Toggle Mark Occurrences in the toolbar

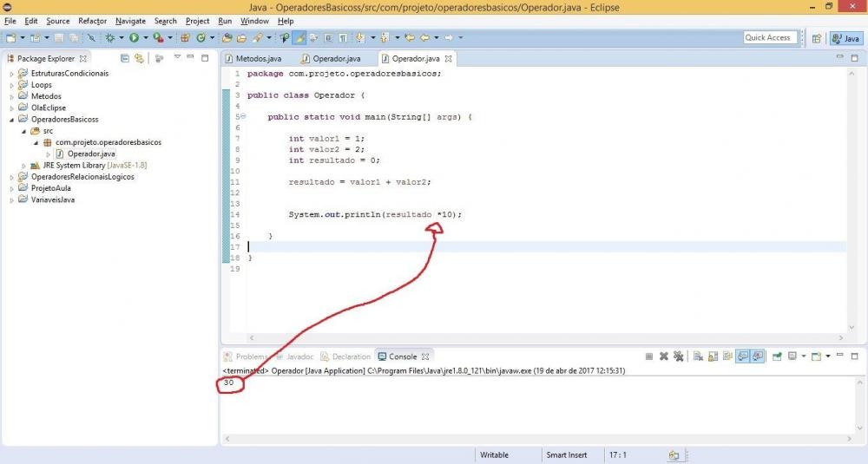(299, 38)
